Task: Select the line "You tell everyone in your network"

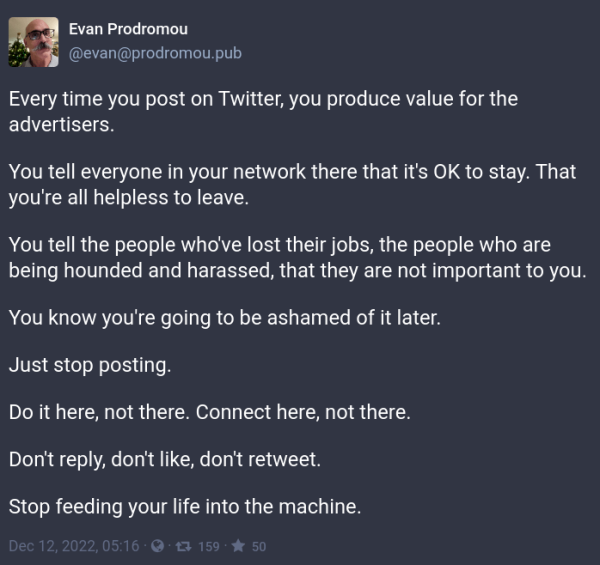Action: coord(292,172)
